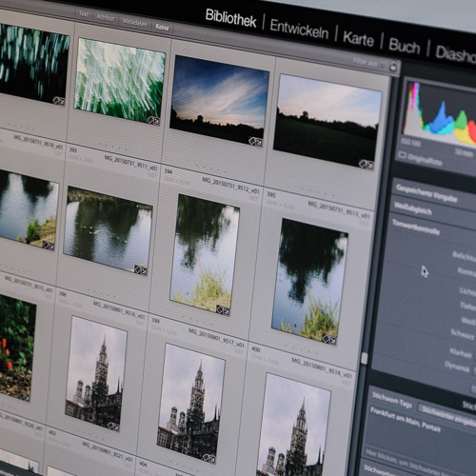Toggle the Originalfoto checkbox

tap(403, 155)
